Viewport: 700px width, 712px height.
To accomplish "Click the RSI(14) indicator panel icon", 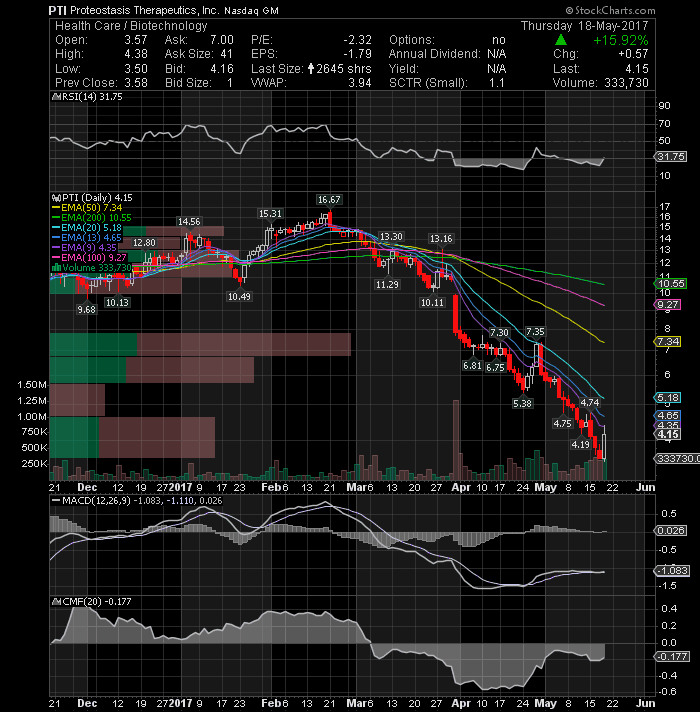I will (56, 97).
